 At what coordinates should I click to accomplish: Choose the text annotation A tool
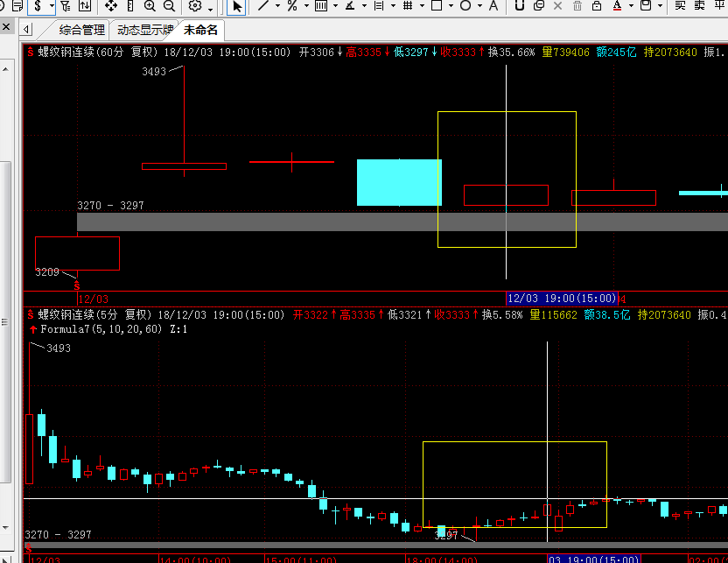click(493, 5)
